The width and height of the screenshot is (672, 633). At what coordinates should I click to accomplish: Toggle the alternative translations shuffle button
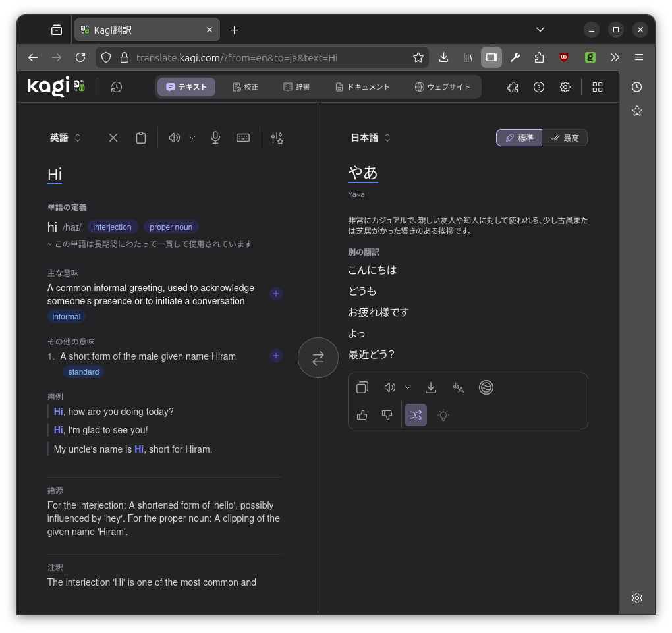(x=415, y=415)
